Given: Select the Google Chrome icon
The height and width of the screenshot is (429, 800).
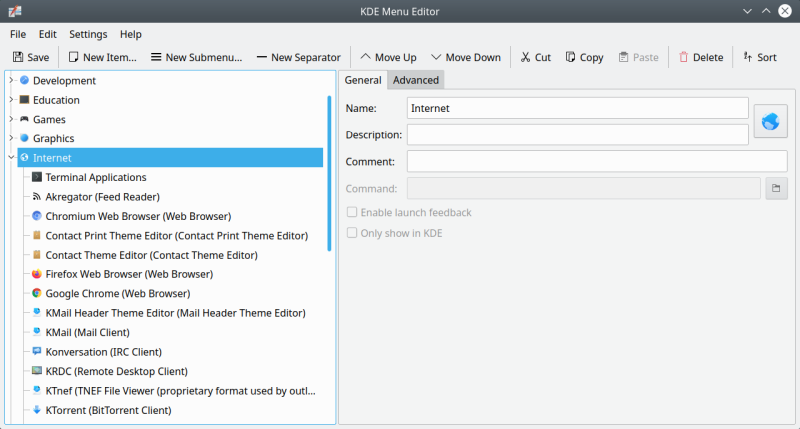Looking at the screenshot, I should (x=37, y=293).
